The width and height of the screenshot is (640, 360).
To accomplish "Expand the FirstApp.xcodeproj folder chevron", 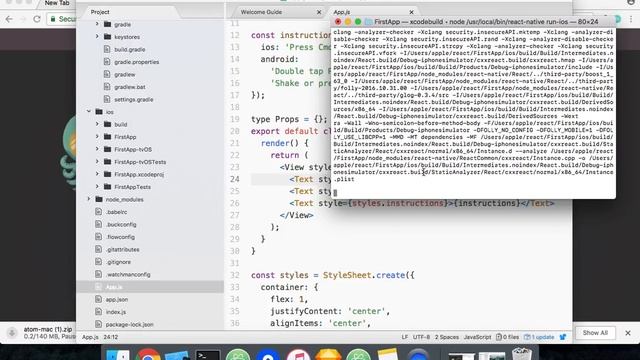I will (97, 174).
